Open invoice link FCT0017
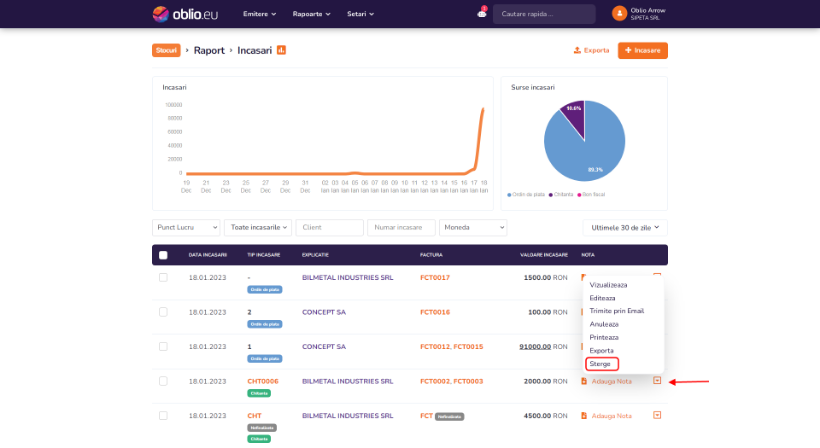This screenshot has height=448, width=820. pyautogui.click(x=435, y=277)
